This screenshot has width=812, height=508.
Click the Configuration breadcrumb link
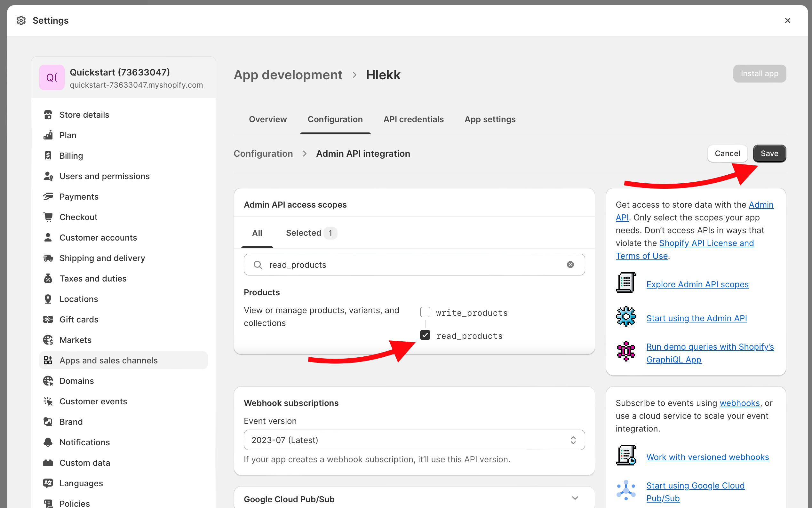click(263, 154)
